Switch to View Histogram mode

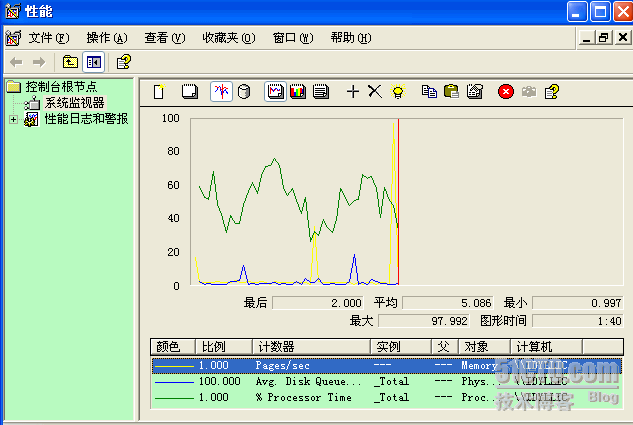298,92
